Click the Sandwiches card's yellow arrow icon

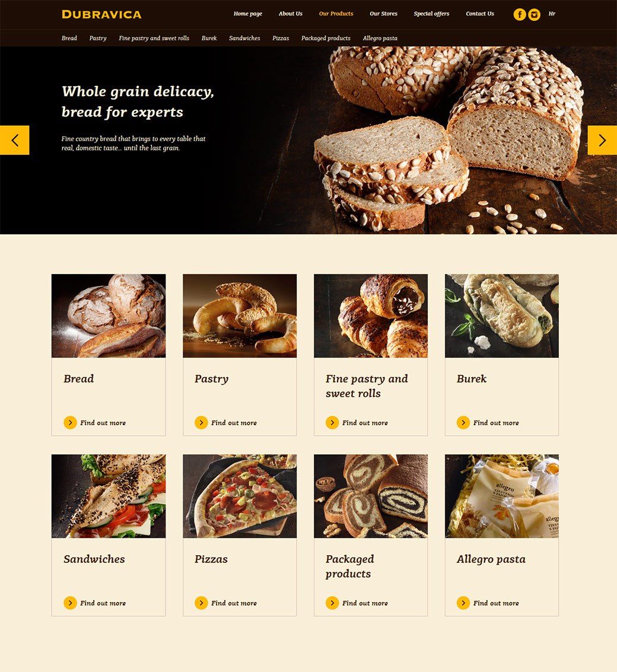[71, 603]
